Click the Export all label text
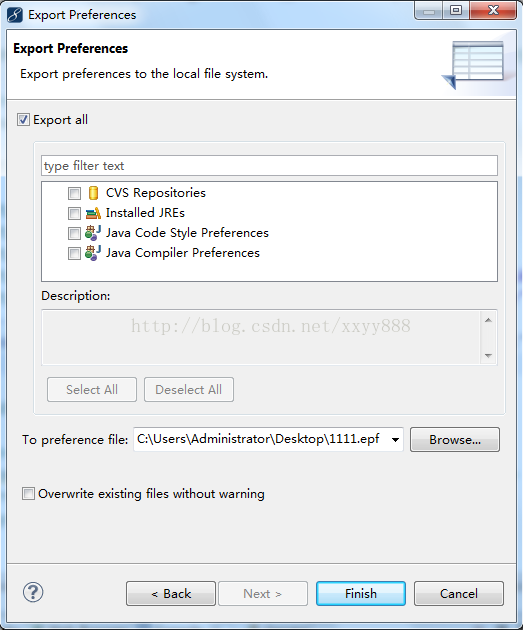 pyautogui.click(x=61, y=120)
